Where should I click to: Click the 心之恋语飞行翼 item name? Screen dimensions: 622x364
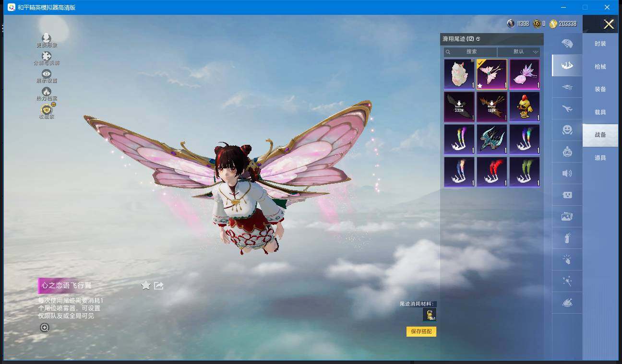66,285
